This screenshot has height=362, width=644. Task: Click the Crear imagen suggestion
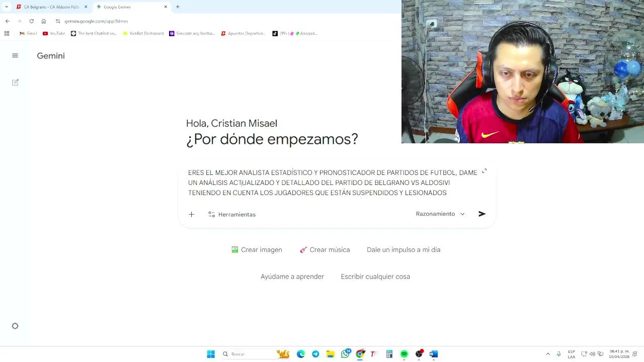(257, 249)
